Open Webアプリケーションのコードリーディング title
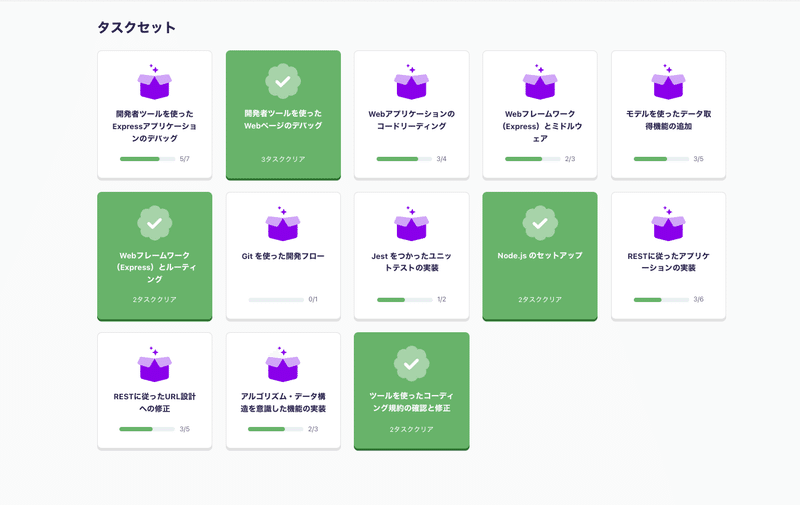 (x=412, y=120)
